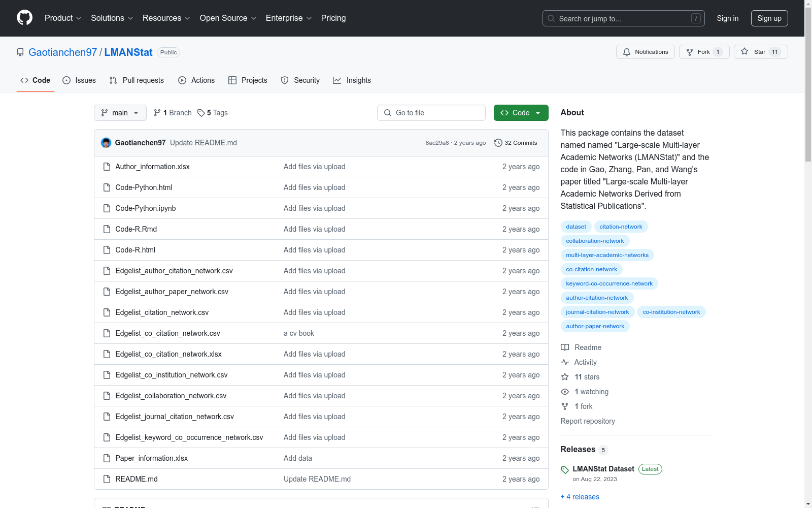
Task: Click the file icon for Paper_information.xlsx
Action: point(107,458)
